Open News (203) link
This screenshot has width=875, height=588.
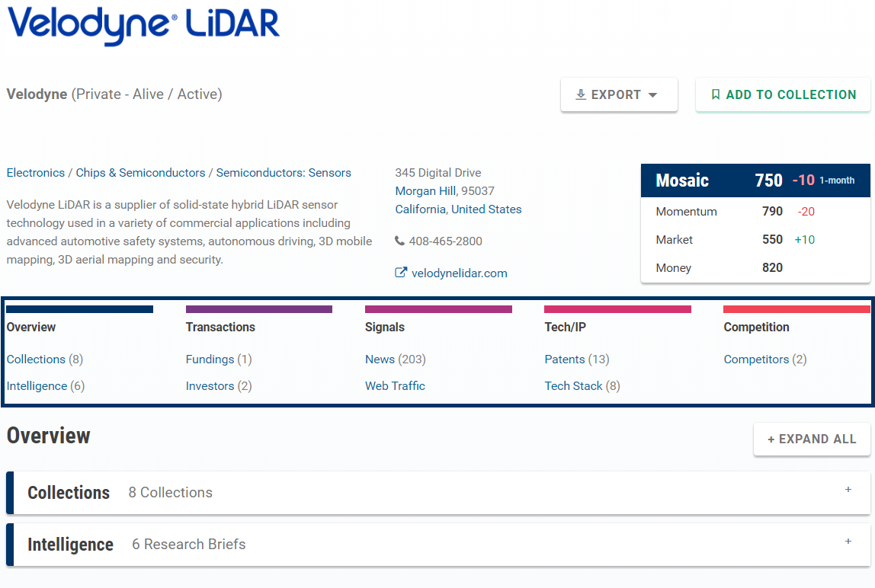[395, 360]
